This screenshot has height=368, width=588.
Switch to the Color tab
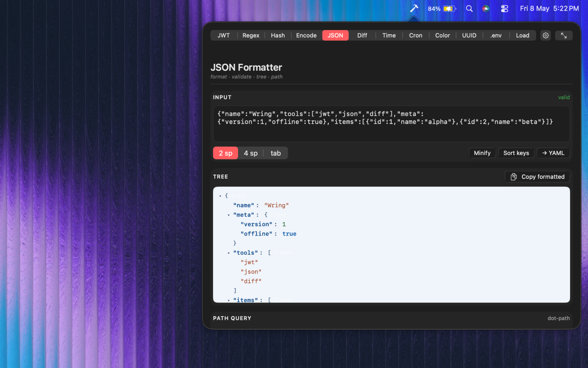click(442, 36)
